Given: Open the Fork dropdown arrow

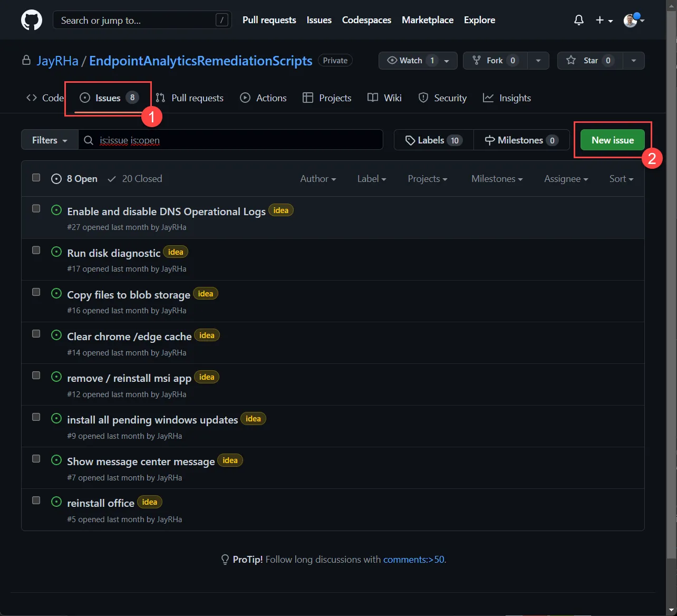Looking at the screenshot, I should coord(538,61).
